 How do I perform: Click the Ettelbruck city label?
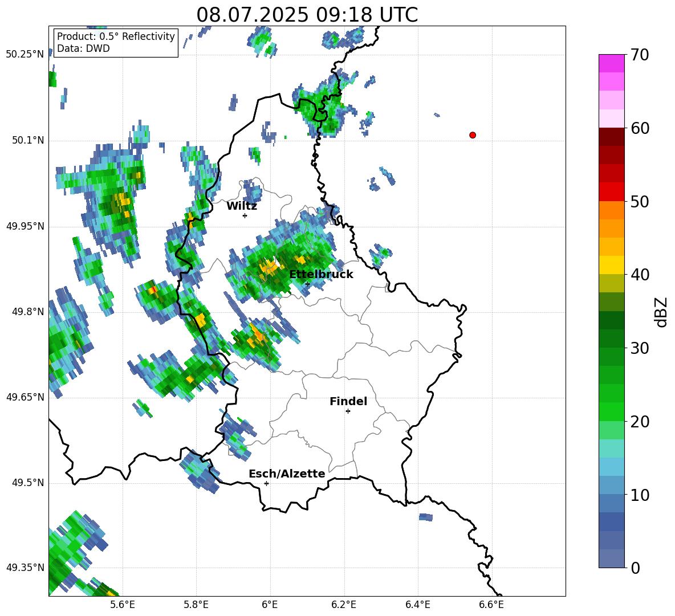click(x=321, y=275)
